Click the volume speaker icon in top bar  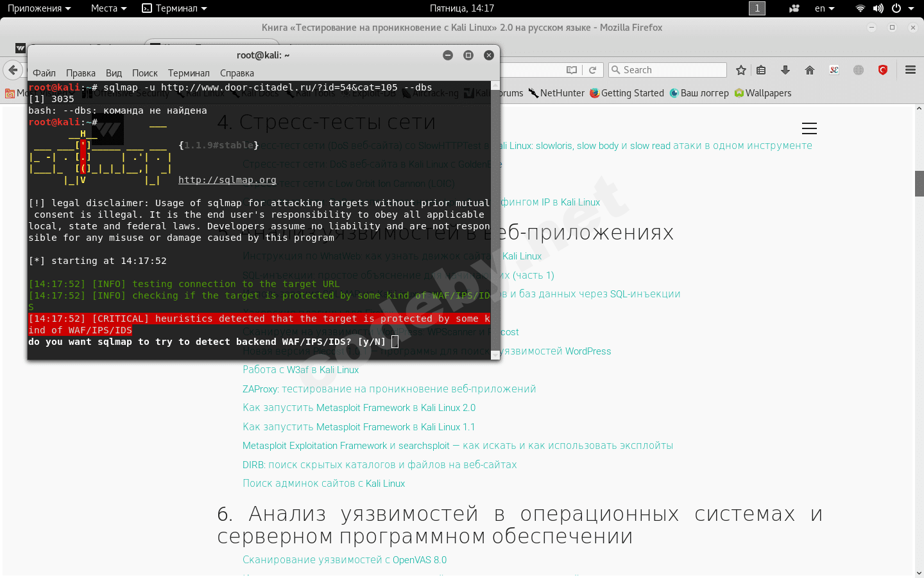878,8
